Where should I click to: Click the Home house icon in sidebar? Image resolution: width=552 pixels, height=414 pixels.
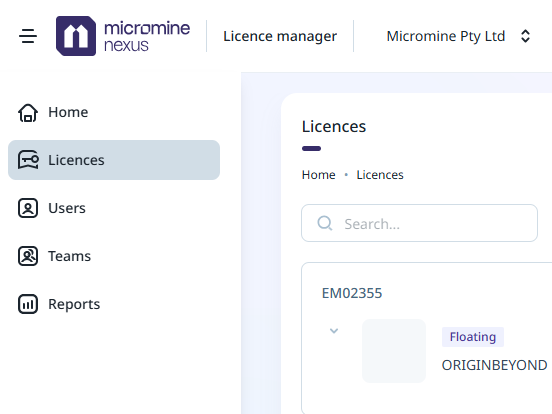coord(28,112)
